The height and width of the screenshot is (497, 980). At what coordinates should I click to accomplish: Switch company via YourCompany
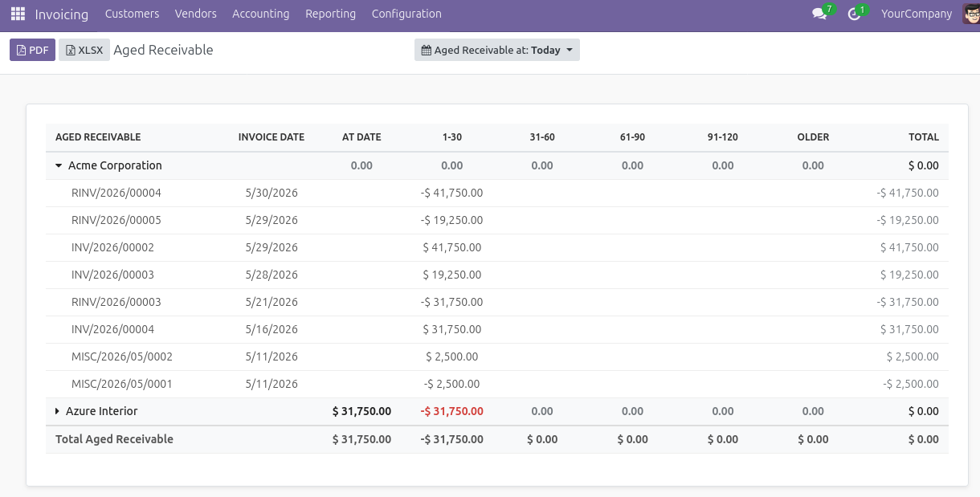(x=917, y=14)
